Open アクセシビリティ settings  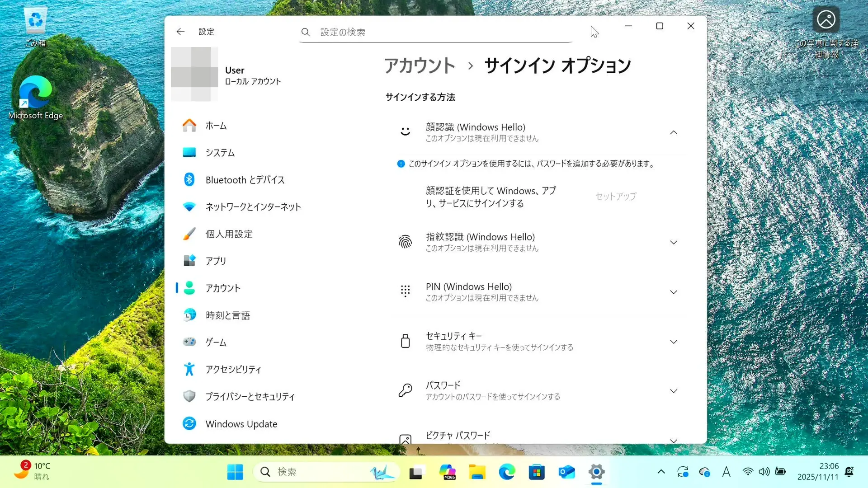(233, 370)
